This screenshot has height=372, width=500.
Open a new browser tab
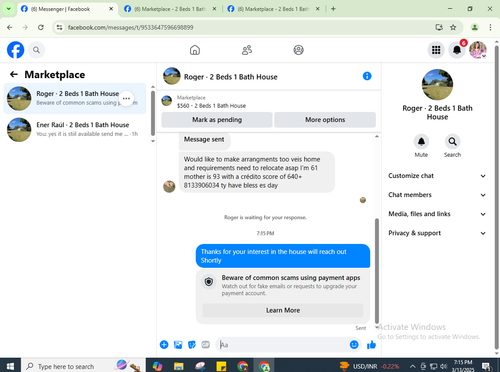point(333,9)
